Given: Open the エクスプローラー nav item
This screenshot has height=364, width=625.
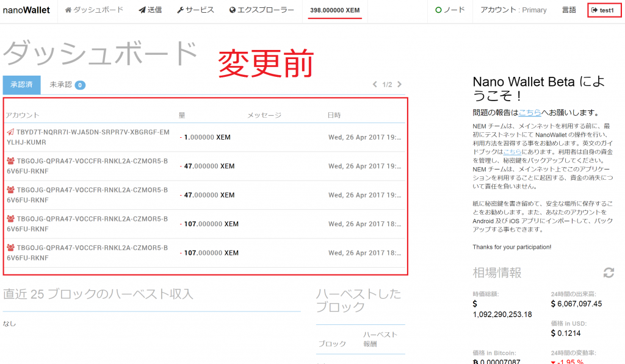Looking at the screenshot, I should 261,10.
